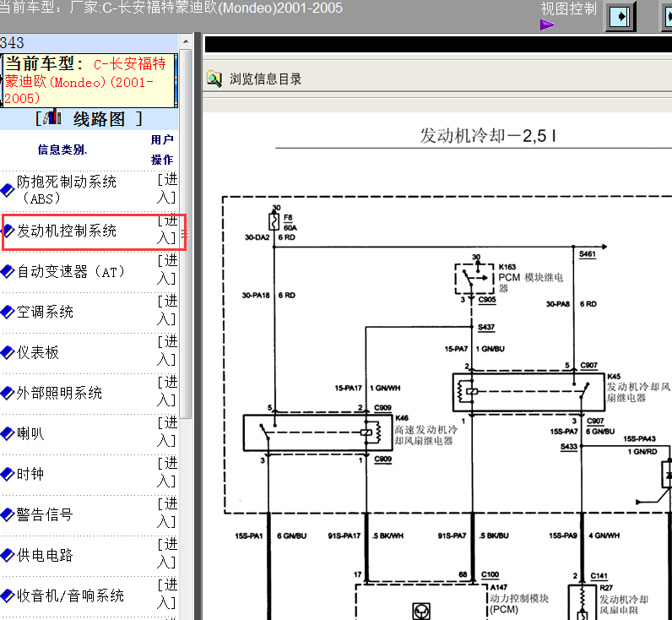672x620 pixels.
Task: Click the blue book icon beside 喇叭
Action: coord(8,433)
